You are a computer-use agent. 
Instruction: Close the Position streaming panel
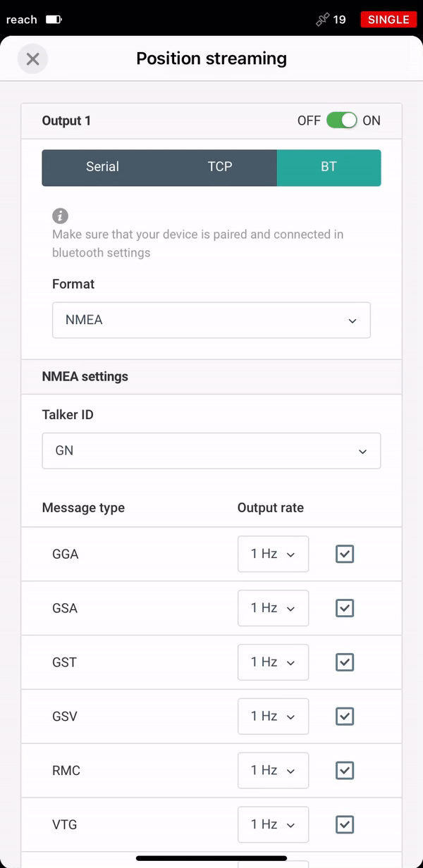coord(32,59)
